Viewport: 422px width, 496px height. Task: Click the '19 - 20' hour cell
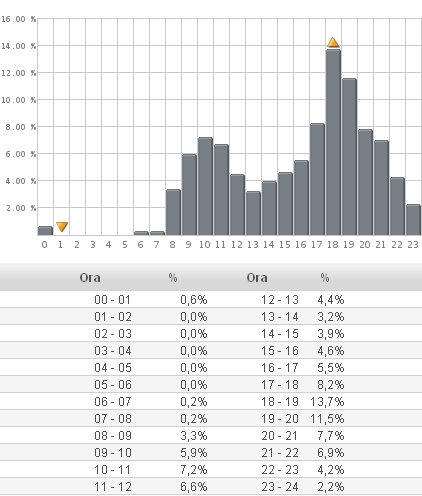click(x=280, y=419)
